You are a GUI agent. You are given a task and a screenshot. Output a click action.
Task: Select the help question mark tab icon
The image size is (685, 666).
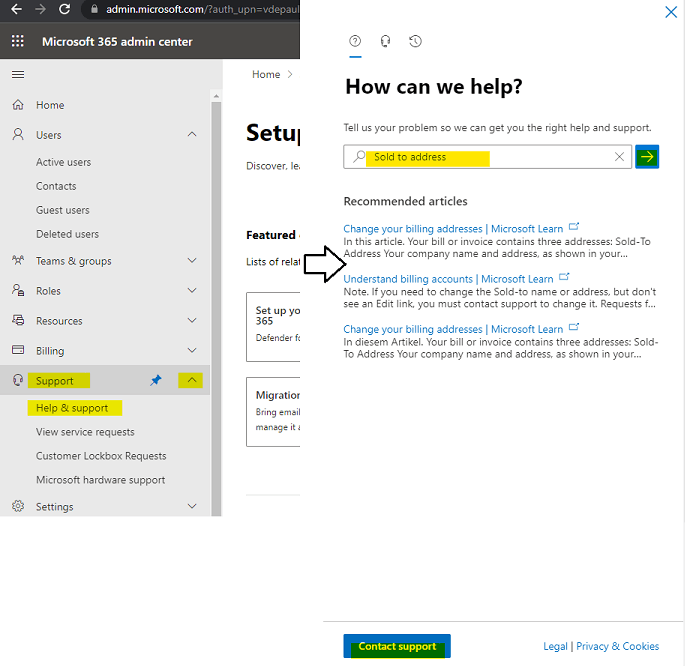(355, 41)
